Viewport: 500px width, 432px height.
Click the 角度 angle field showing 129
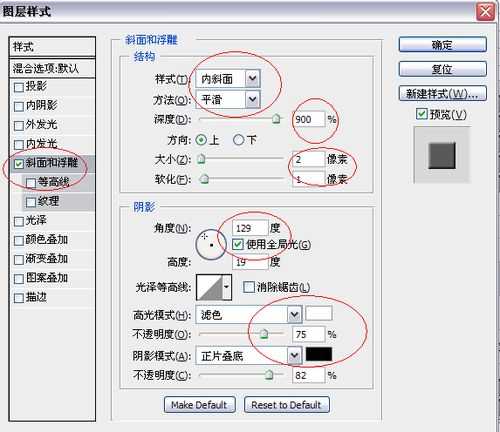click(x=250, y=228)
